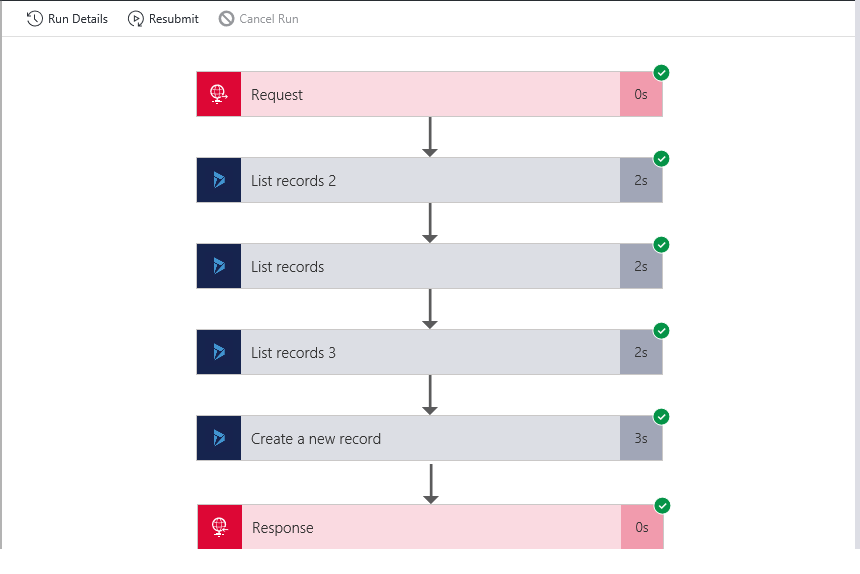Click the Dynamics icon on List records 2

219,180
